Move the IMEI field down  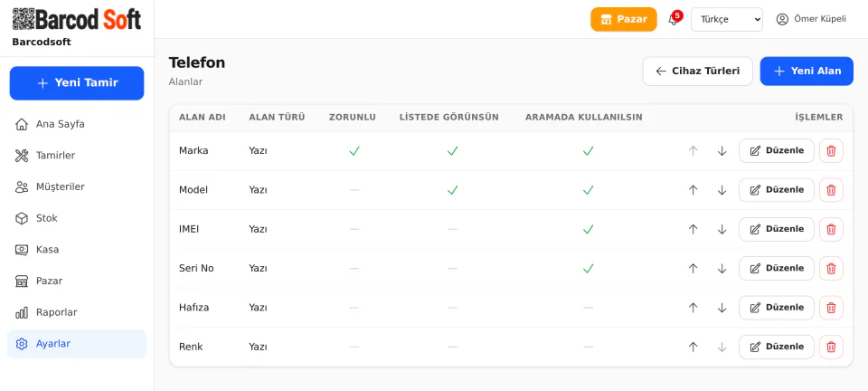[x=722, y=229]
